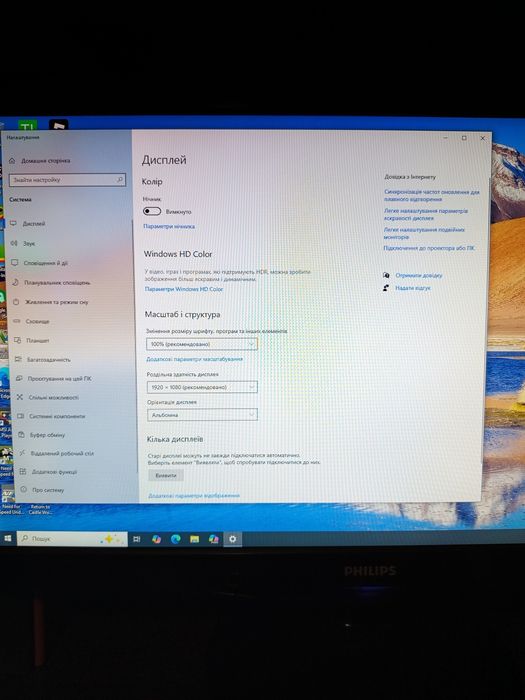Close the Settings window
The height and width of the screenshot is (700, 525).
[x=482, y=138]
